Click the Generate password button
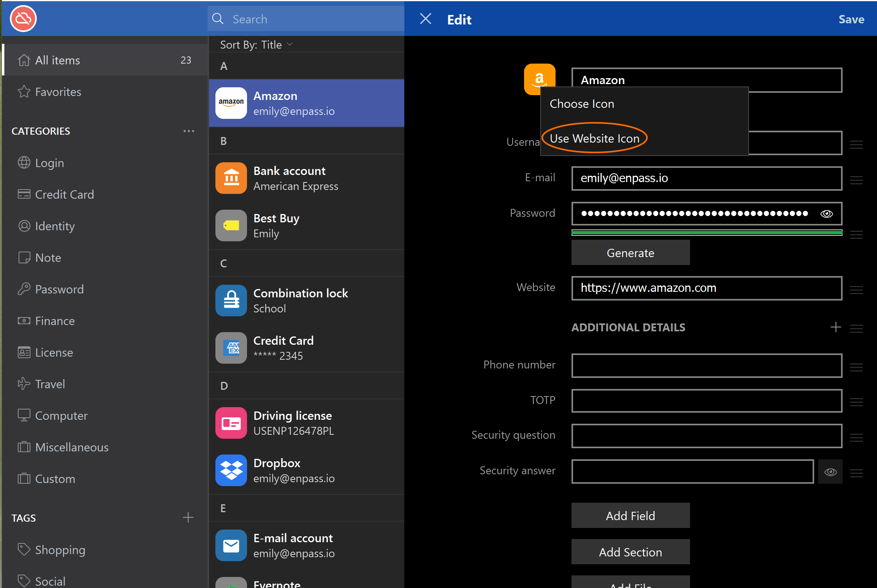The image size is (877, 588). point(630,253)
